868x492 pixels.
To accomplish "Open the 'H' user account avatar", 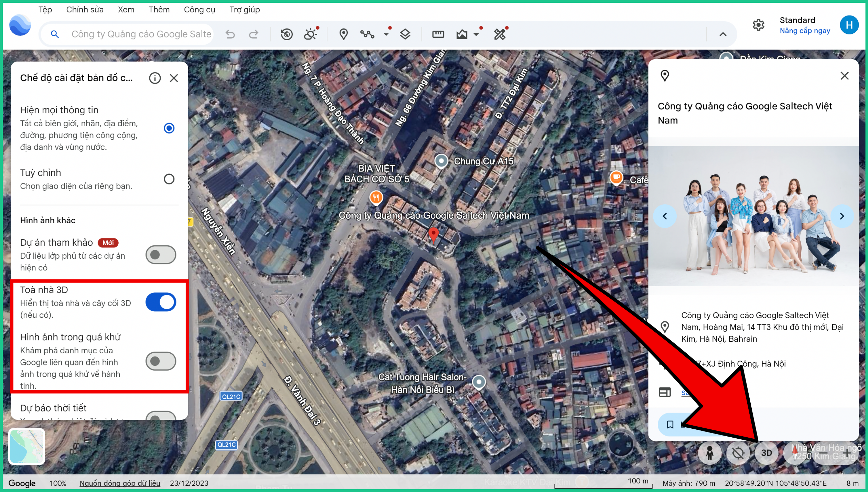I will coord(849,25).
